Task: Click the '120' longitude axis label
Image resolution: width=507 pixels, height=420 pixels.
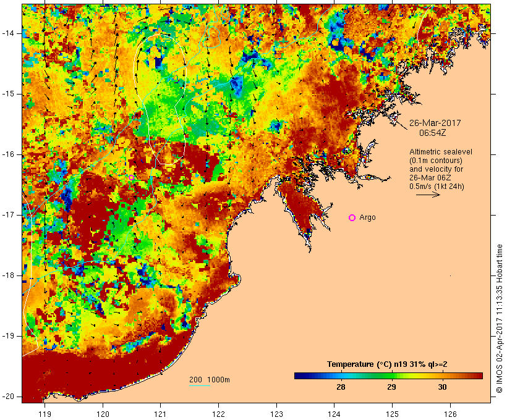Action: click(x=103, y=414)
